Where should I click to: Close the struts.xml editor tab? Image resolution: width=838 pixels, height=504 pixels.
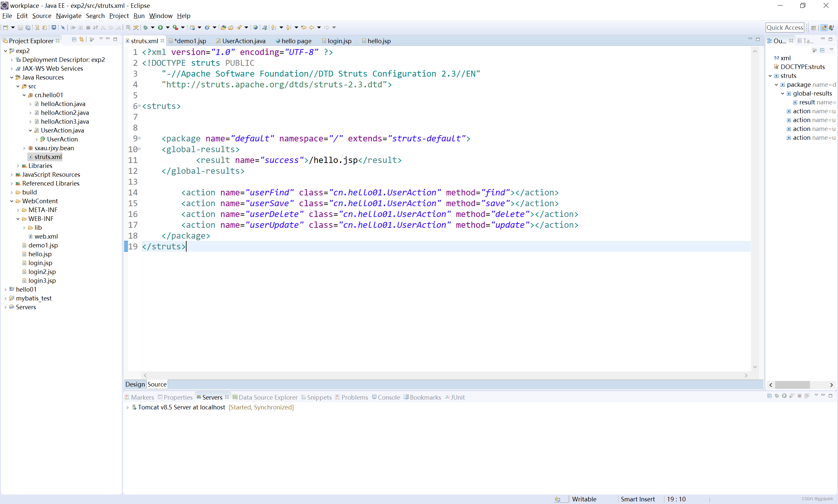162,41
